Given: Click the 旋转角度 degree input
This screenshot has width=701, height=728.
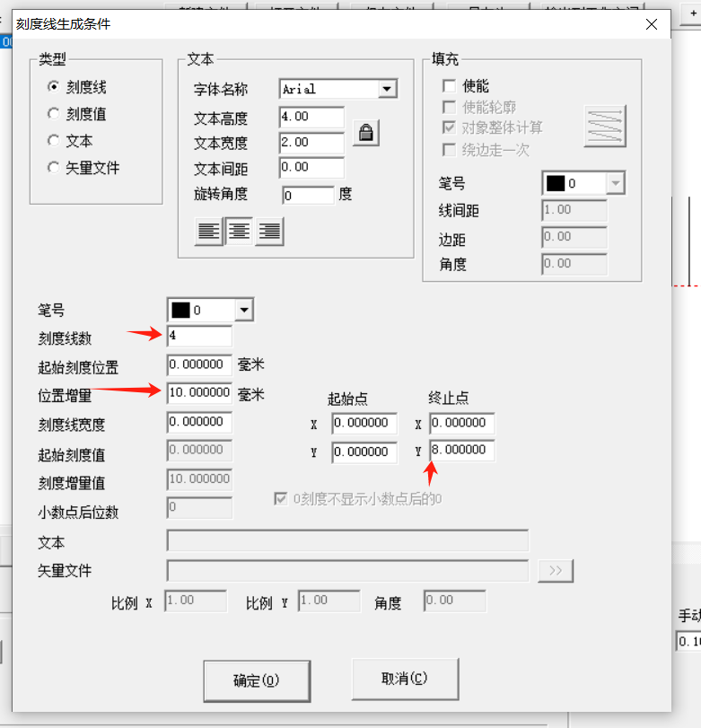Looking at the screenshot, I should tap(308, 196).
